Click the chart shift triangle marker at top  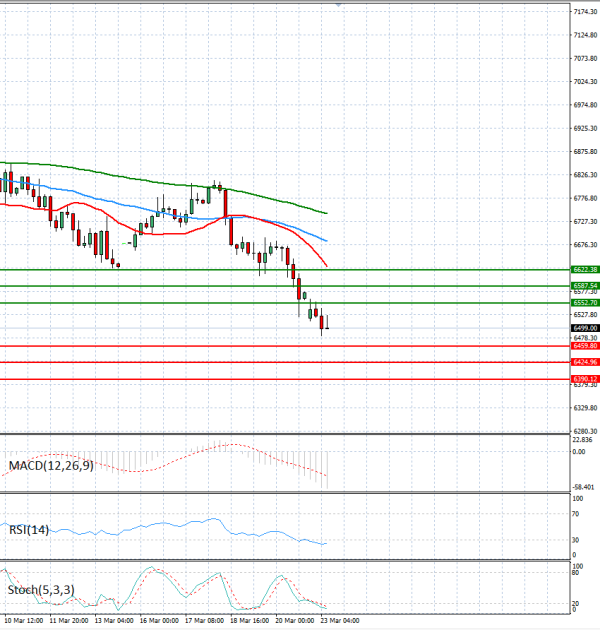click(339, 5)
